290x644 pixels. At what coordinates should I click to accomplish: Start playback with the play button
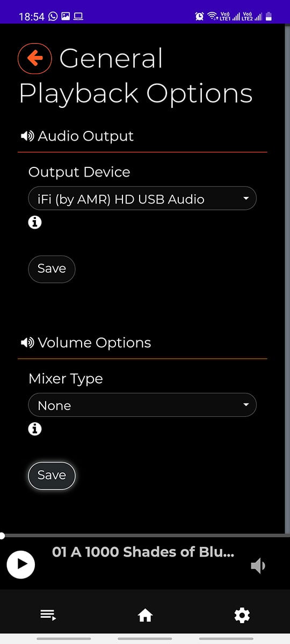(21, 564)
